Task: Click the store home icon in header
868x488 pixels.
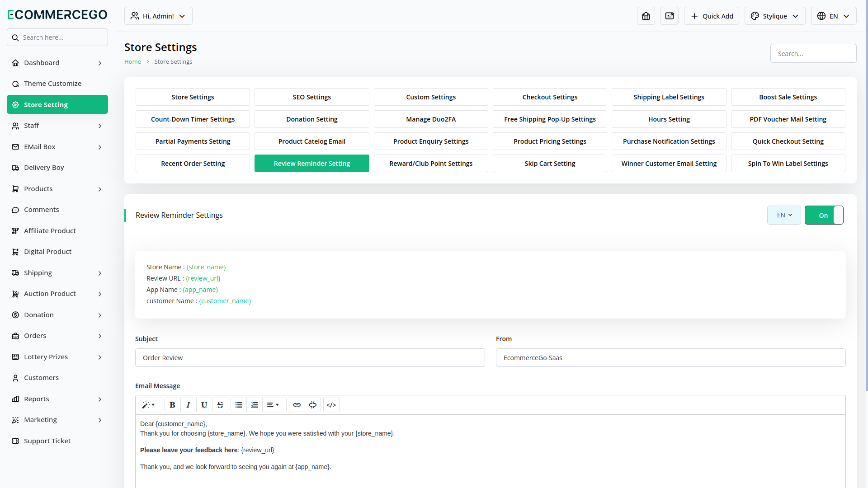Action: coord(646,16)
